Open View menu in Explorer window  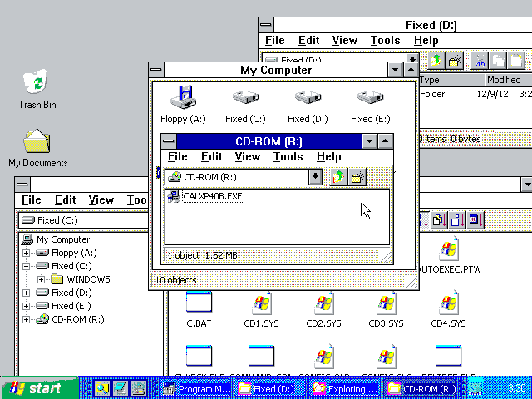[101, 199]
